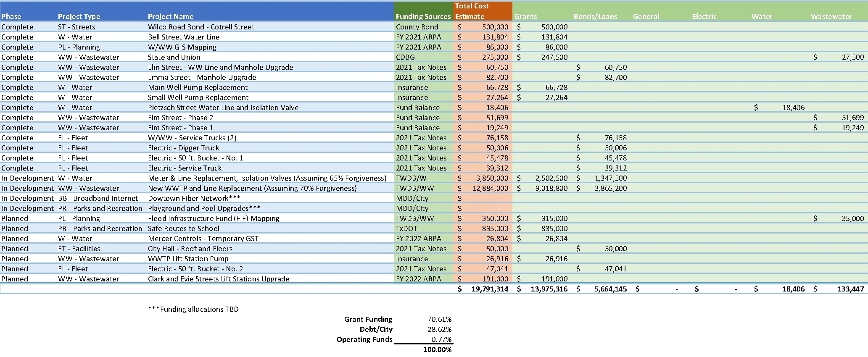Click the 13,975,316 grants total cell
This screenshot has height=357, width=868.
click(549, 289)
